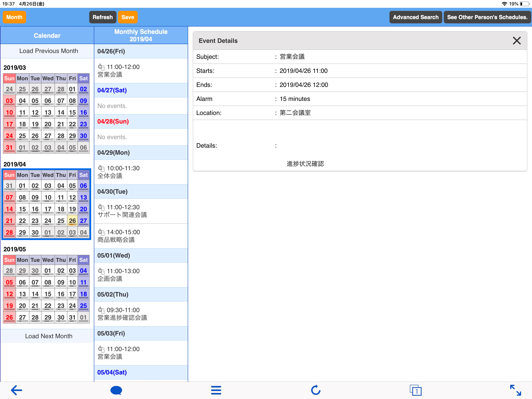The width and height of the screenshot is (532, 399).
Task: Select the highlighted date 26 in April calendar
Action: pos(72,221)
